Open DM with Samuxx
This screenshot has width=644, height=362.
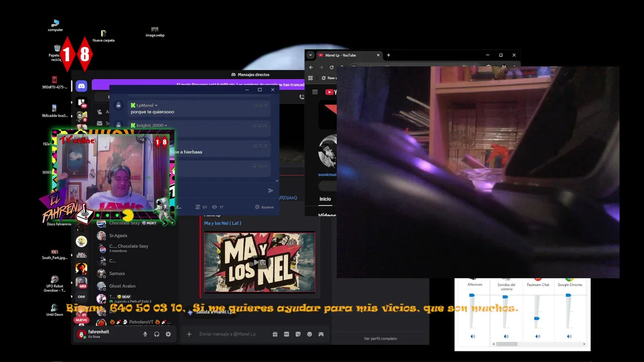pyautogui.click(x=136, y=274)
